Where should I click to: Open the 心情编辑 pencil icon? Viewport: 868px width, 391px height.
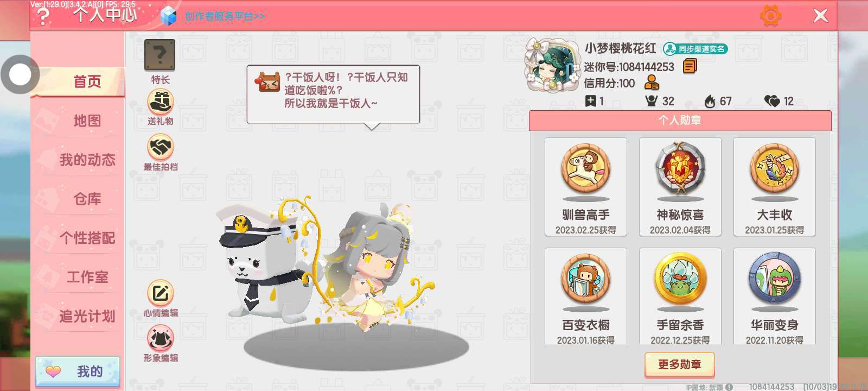pos(161,293)
